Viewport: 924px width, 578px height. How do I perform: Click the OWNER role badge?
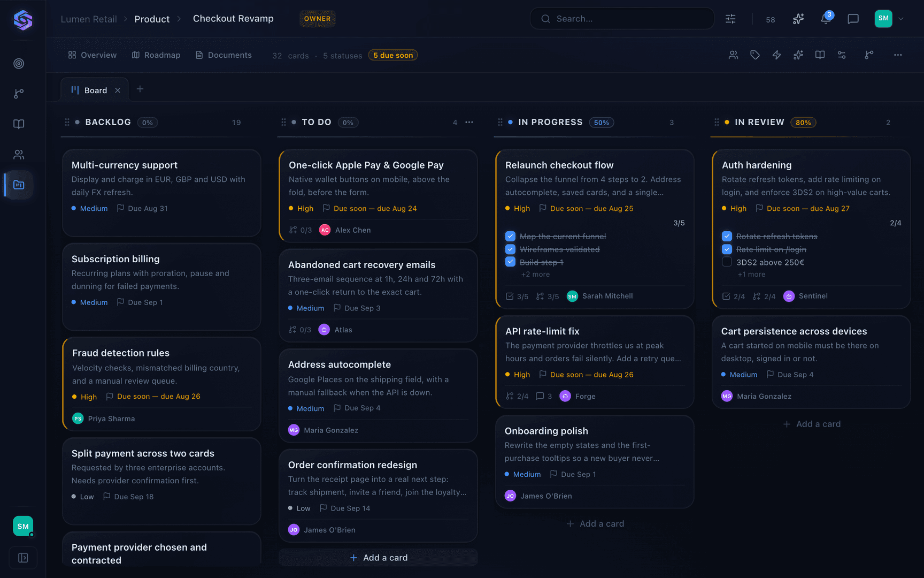[x=317, y=19]
